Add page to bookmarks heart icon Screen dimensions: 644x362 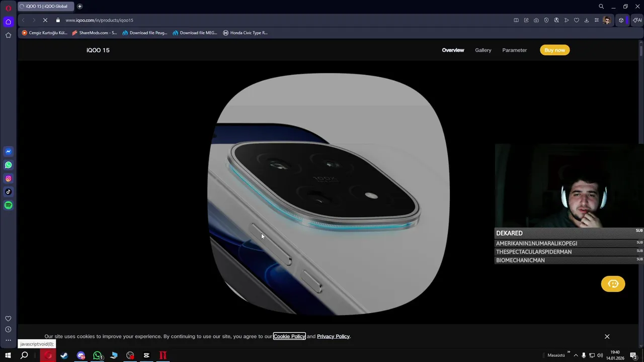[577, 20]
